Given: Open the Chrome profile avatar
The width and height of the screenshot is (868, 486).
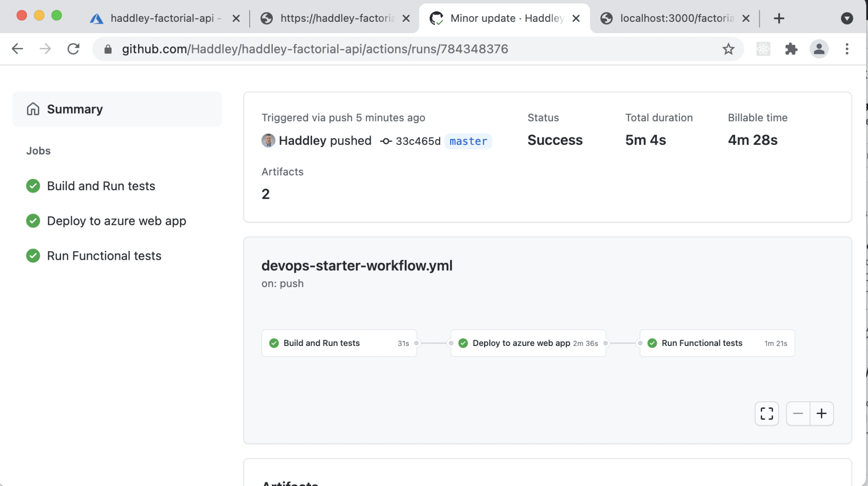Looking at the screenshot, I should pyautogui.click(x=819, y=49).
